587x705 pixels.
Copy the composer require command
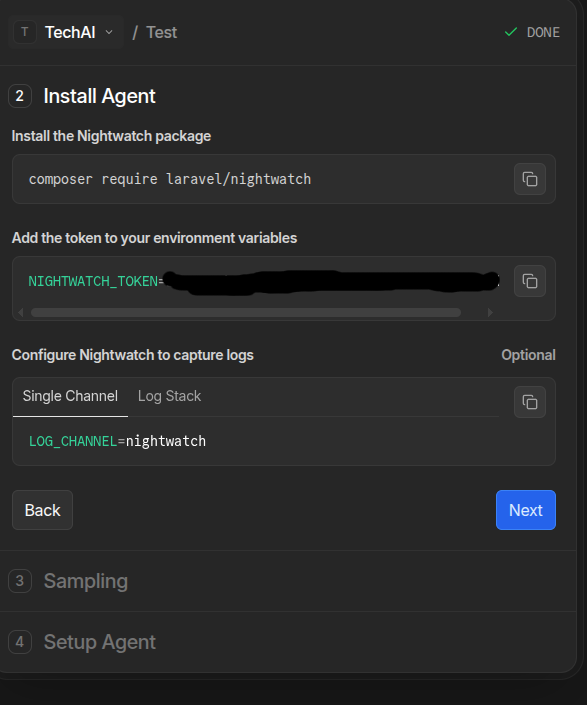click(x=530, y=179)
